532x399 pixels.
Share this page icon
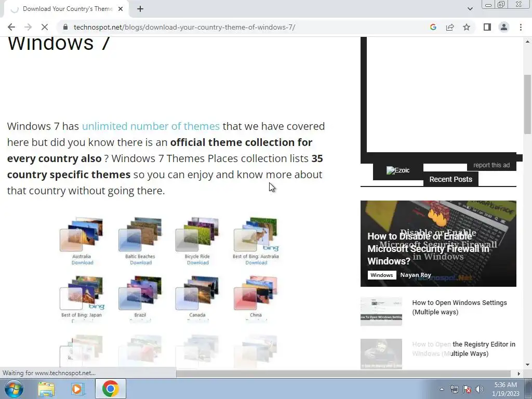[450, 27]
